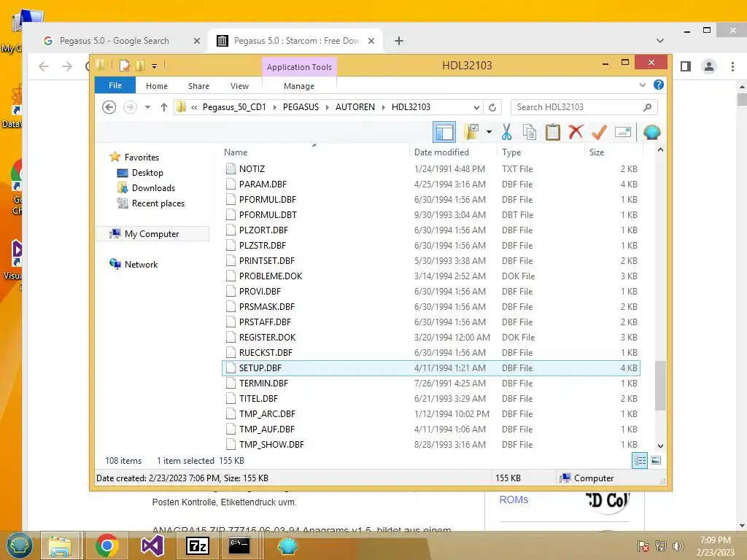This screenshot has height=560, width=747.
Task: Expand the arrow after PEGASUS breadcrumb
Action: point(328,107)
